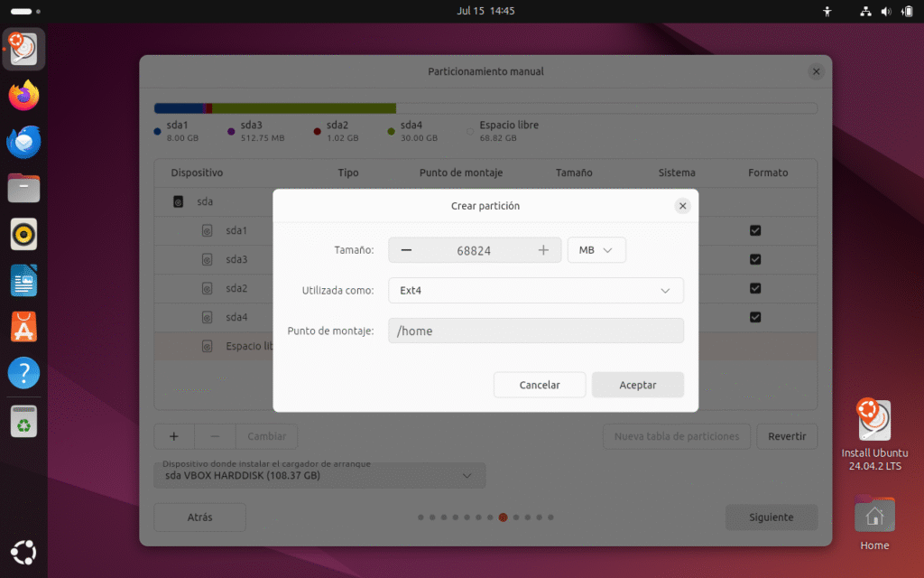Click the 68824 size value field
Image resolution: width=924 pixels, height=578 pixels.
(474, 251)
